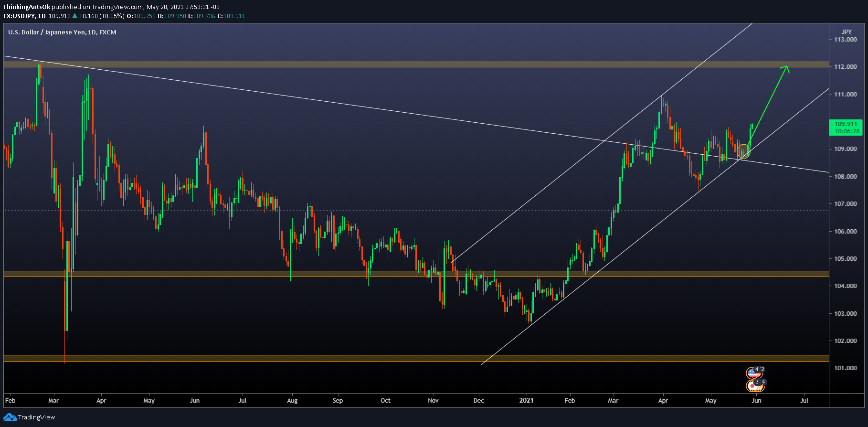The height and width of the screenshot is (427, 868).
Task: Click the 106.000 price axis label
Action: tap(845, 232)
